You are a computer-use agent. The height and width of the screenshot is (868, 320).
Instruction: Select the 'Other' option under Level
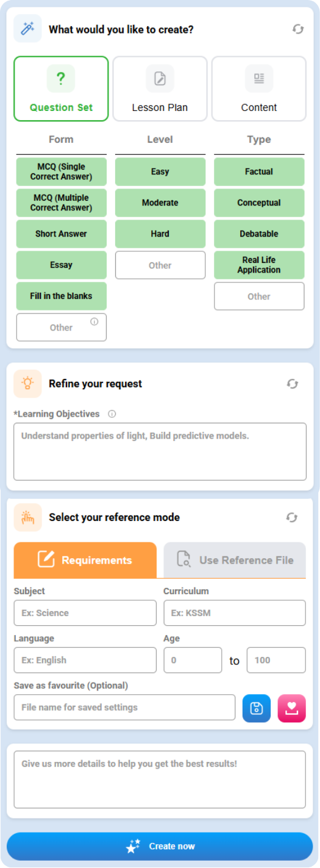(x=160, y=265)
